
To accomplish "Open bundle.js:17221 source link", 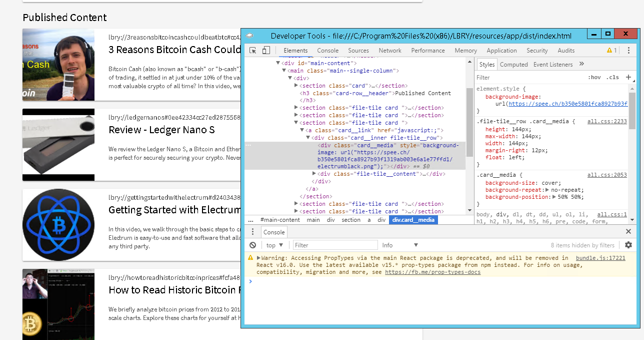I will (600, 258).
